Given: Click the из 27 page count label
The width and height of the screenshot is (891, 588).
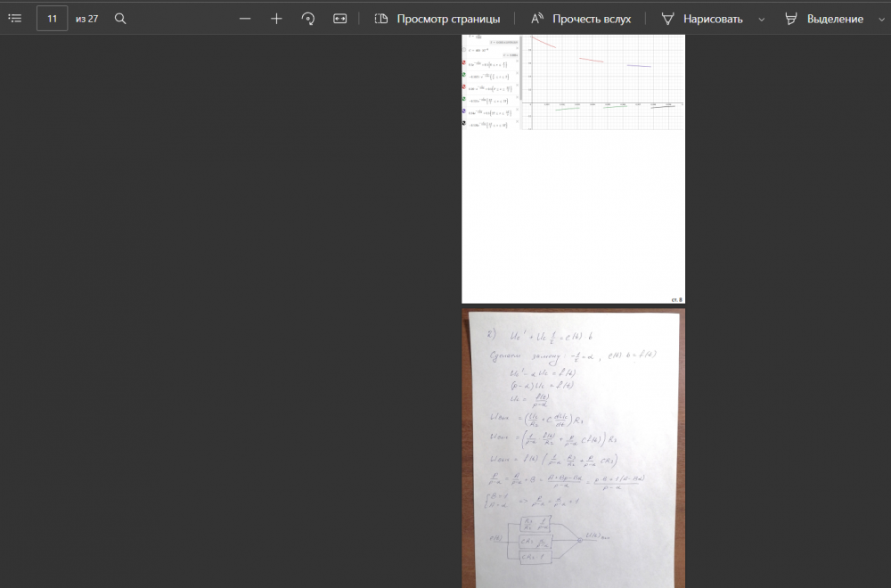Looking at the screenshot, I should point(87,19).
